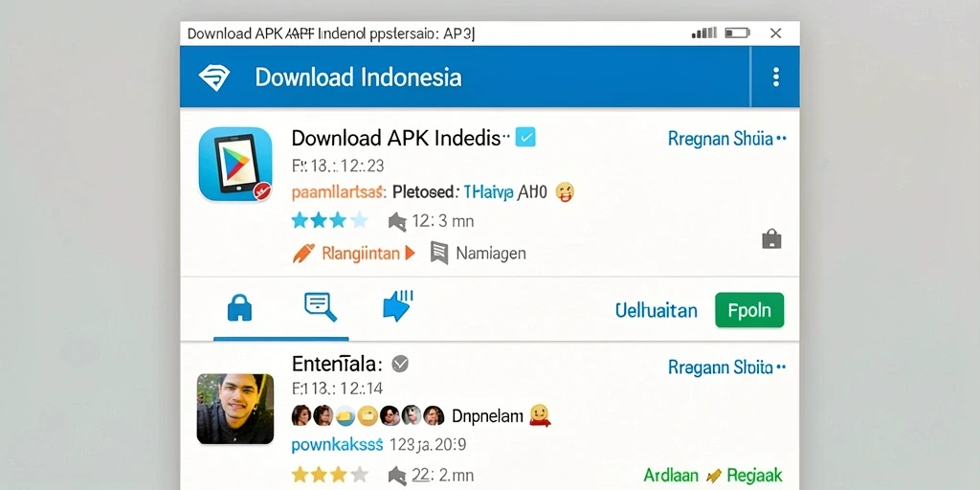This screenshot has width=980, height=490.
Task: Click the blue verified check beside Download APK
Action: 525,137
